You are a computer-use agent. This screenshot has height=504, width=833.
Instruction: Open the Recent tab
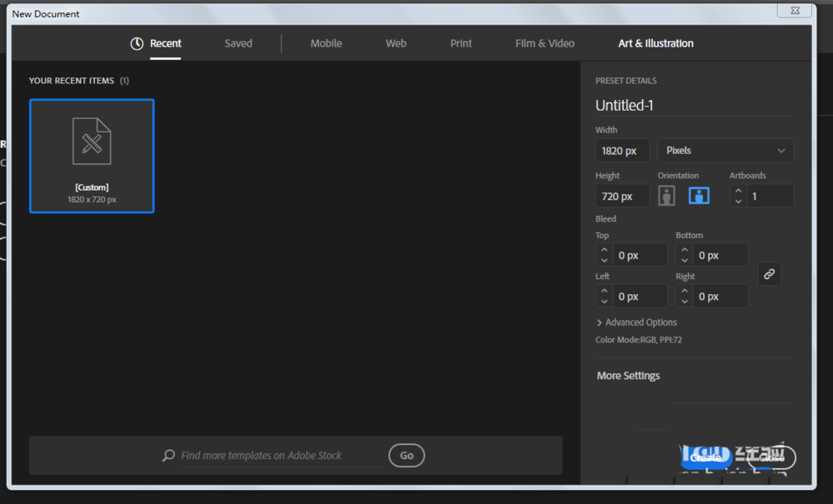tap(156, 43)
